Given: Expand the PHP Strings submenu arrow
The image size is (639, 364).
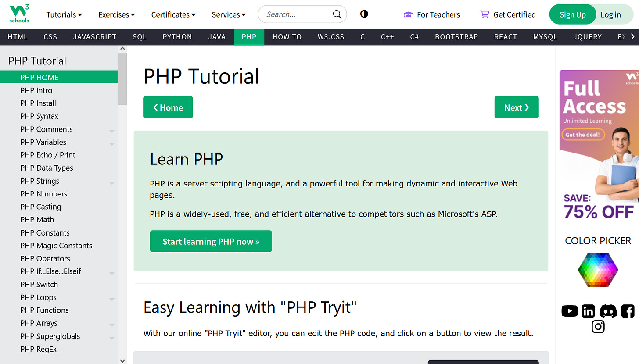Looking at the screenshot, I should coord(112,182).
